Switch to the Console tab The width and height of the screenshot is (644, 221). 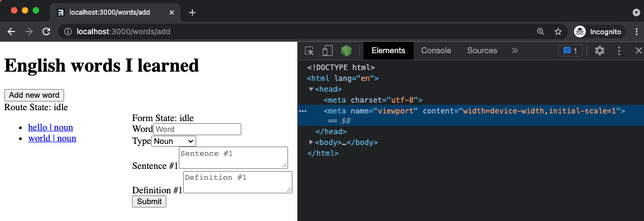(436, 50)
